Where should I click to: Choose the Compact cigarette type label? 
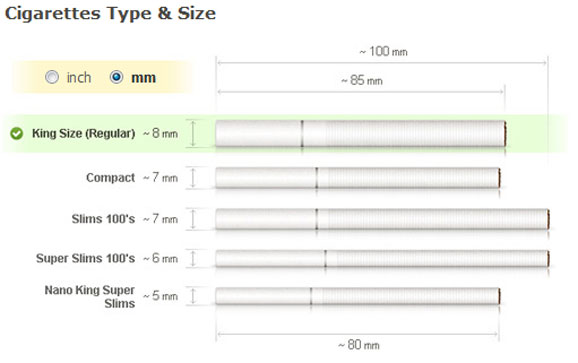coord(111,178)
